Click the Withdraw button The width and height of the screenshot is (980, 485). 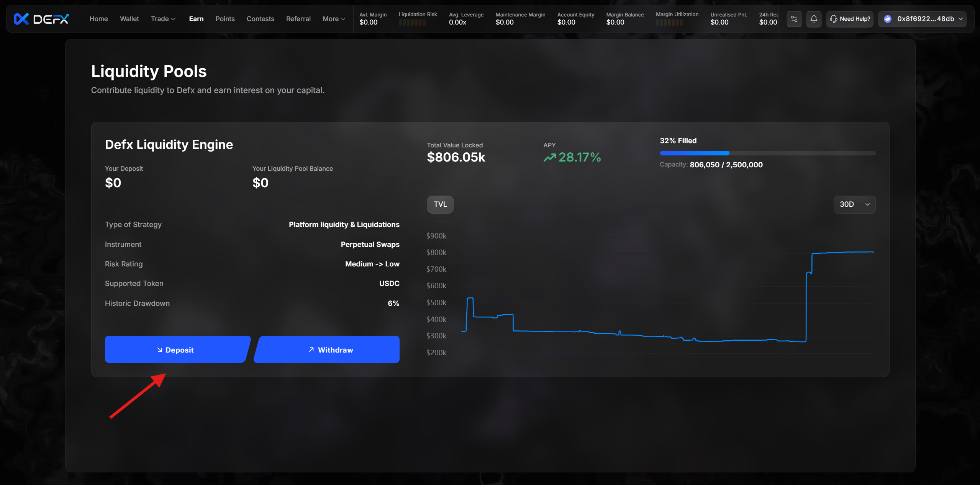(327, 349)
